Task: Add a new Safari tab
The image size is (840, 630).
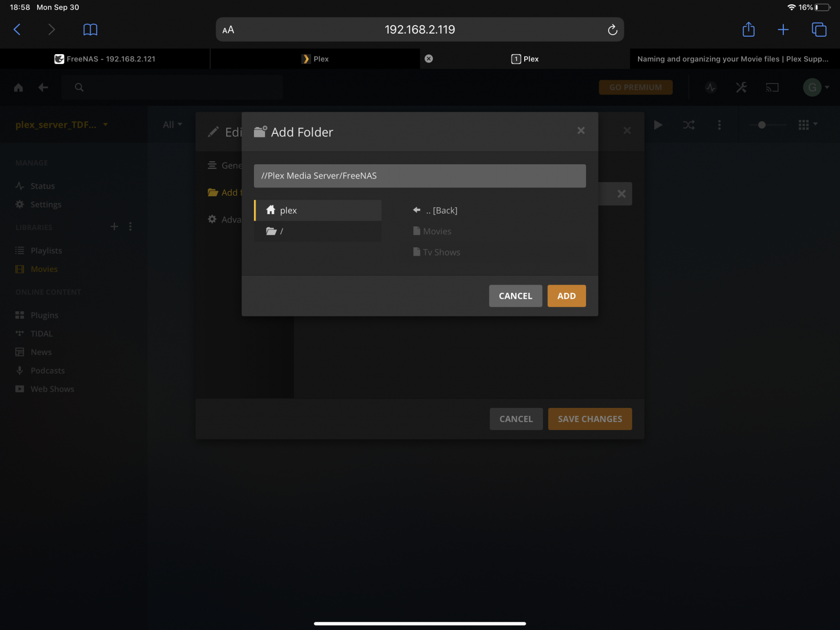Action: click(783, 29)
